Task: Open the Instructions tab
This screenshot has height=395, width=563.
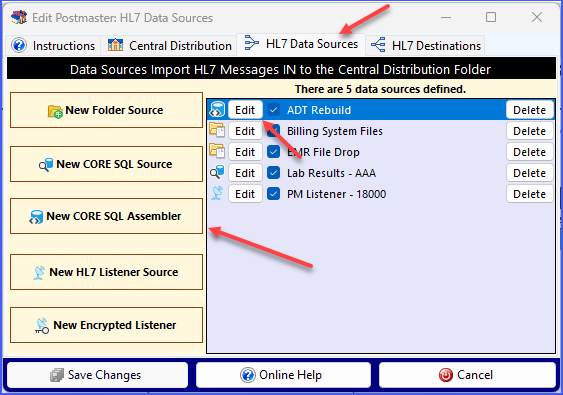Action: pos(53,46)
